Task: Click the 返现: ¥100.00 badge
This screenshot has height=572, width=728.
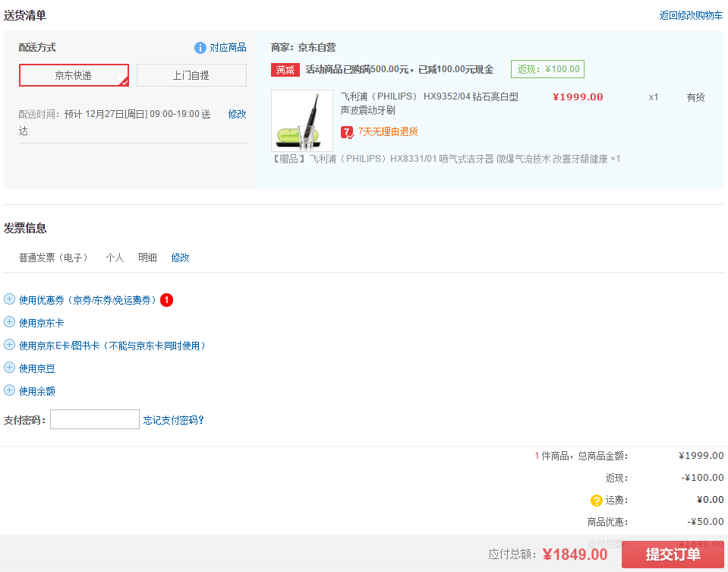Action: coord(547,69)
